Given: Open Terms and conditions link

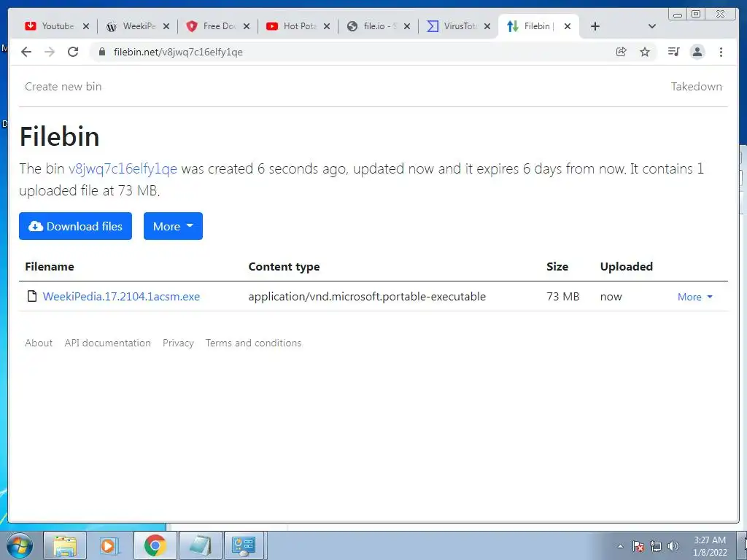Looking at the screenshot, I should pyautogui.click(x=253, y=343).
